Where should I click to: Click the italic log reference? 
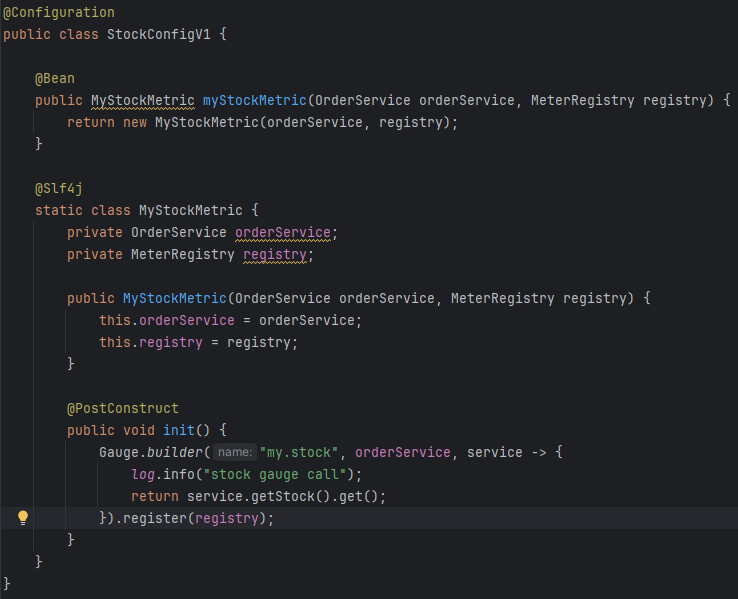pos(143,474)
